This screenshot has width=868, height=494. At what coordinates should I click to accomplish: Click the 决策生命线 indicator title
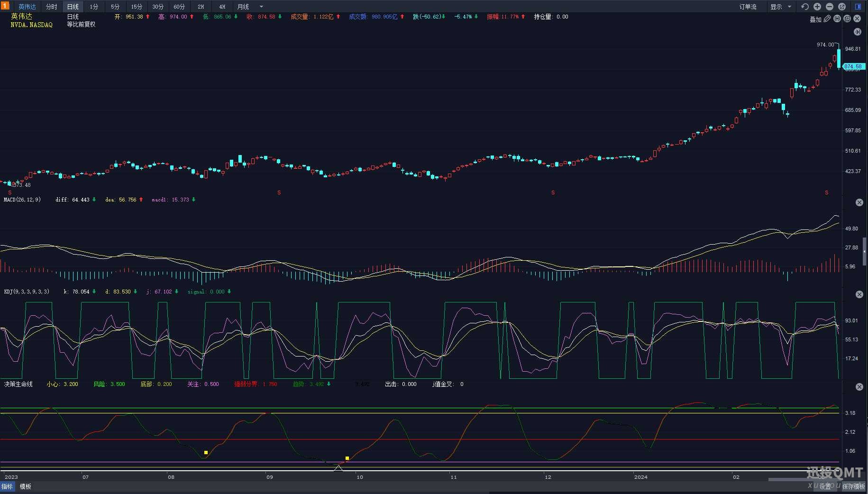point(18,384)
